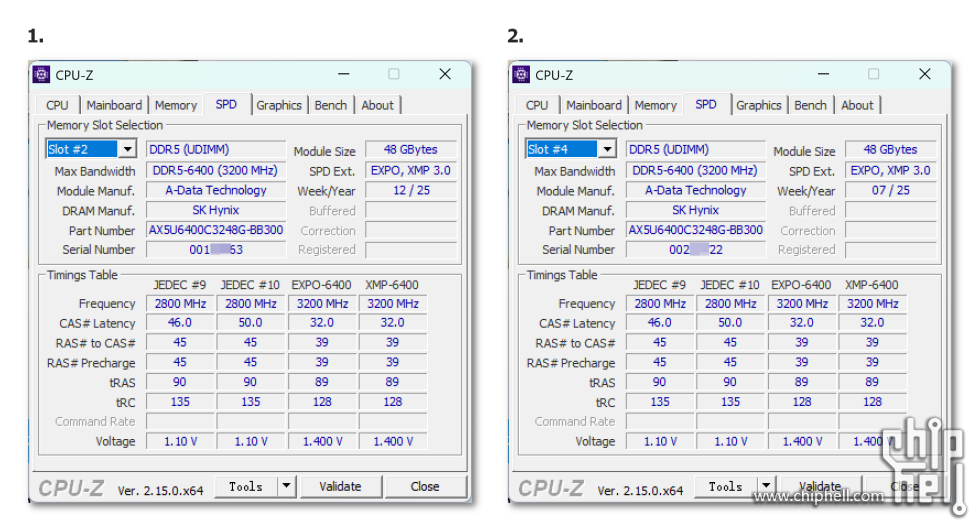Click SK Hynix DRAM field in left window

coord(216,210)
